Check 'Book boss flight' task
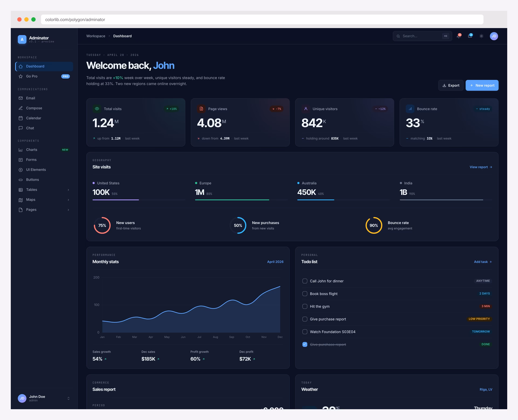Image resolution: width=518 pixels, height=420 pixels. click(x=305, y=294)
